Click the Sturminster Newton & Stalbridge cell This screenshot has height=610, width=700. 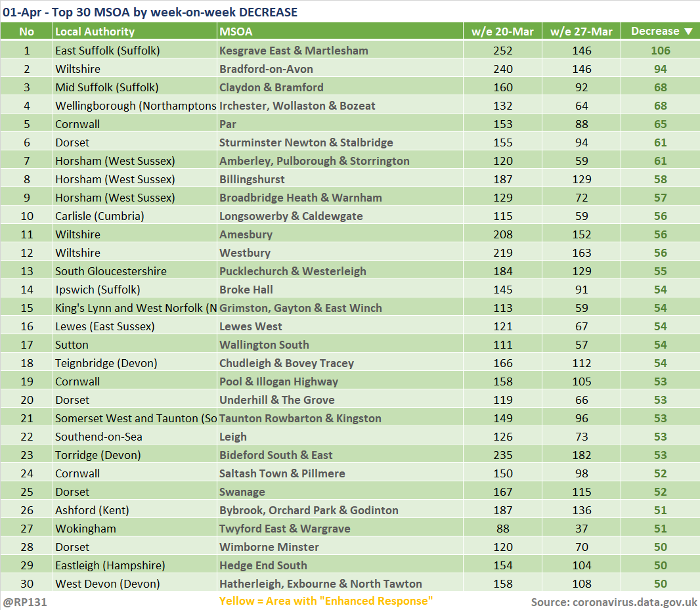click(x=306, y=142)
